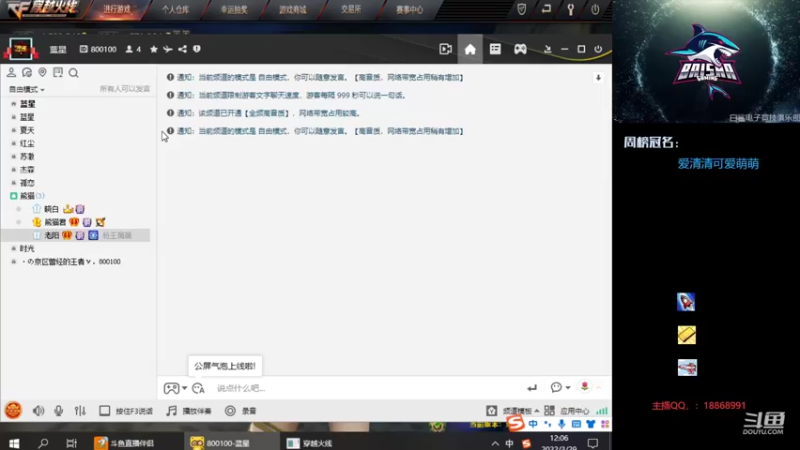Select the home tab icon in channel header
The height and width of the screenshot is (450, 800).
[470, 49]
